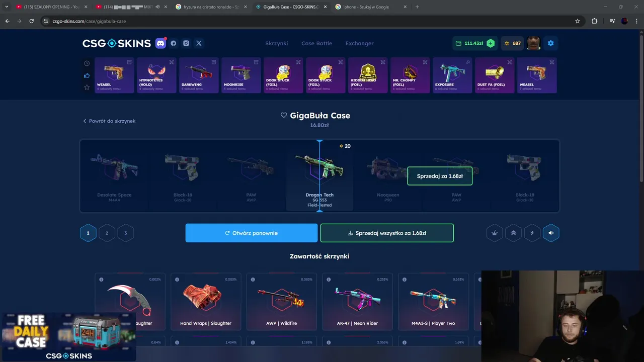Open Hand Wraps | Slaughter item card
This screenshot has height=362, width=644.
(x=206, y=301)
